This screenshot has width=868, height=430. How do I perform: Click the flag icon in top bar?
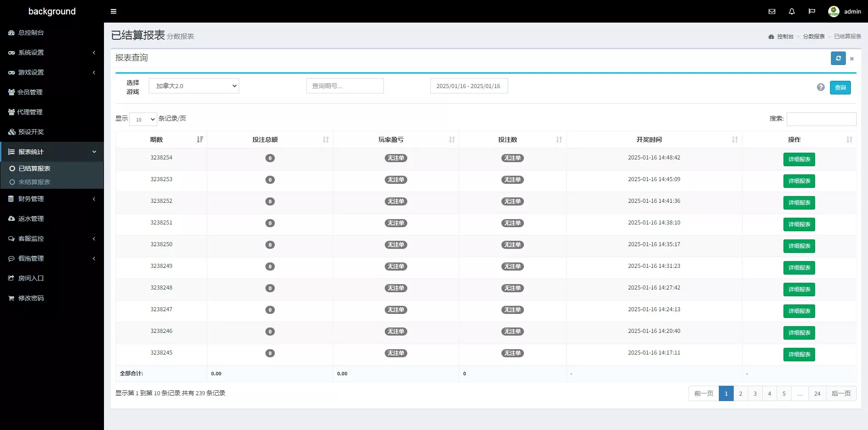tap(811, 11)
